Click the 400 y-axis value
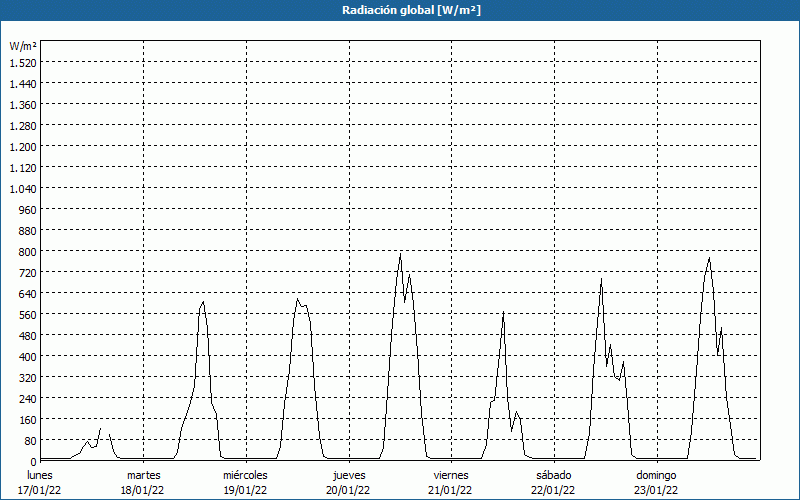Image resolution: width=800 pixels, height=500 pixels. pyautogui.click(x=28, y=357)
